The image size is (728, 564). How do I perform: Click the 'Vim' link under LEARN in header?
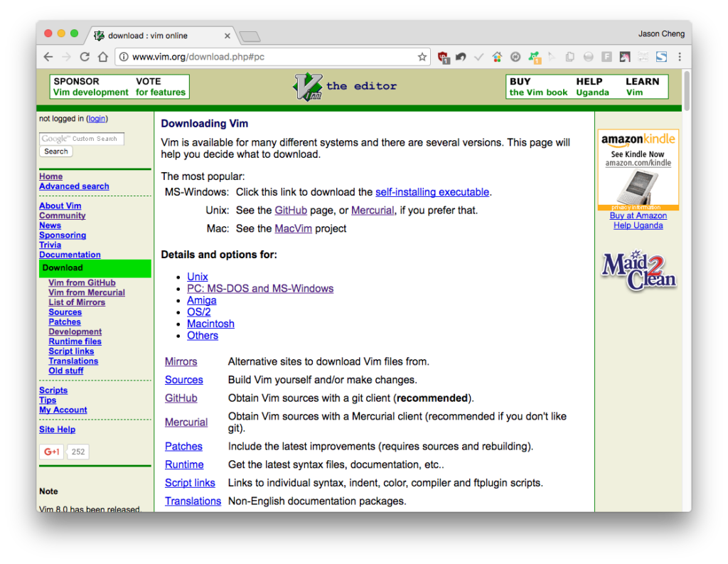pos(634,92)
